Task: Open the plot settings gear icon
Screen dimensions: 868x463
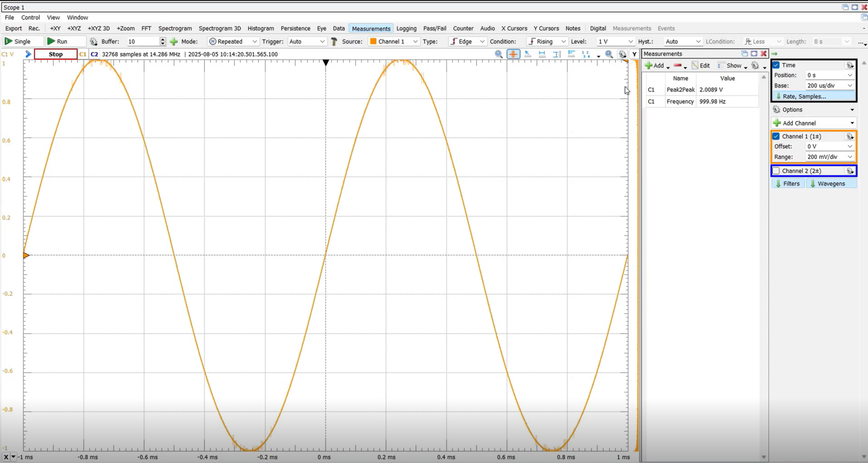Action: 622,54
